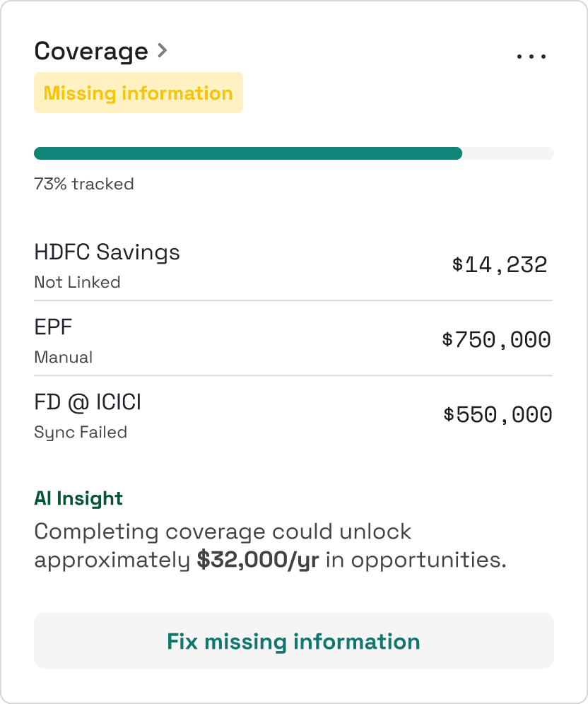
Task: Click the $32,000/yr opportunity figure
Action: [258, 560]
